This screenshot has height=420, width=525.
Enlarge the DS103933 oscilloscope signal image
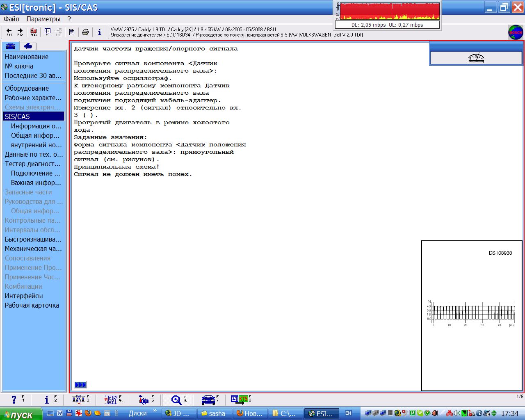click(x=472, y=315)
